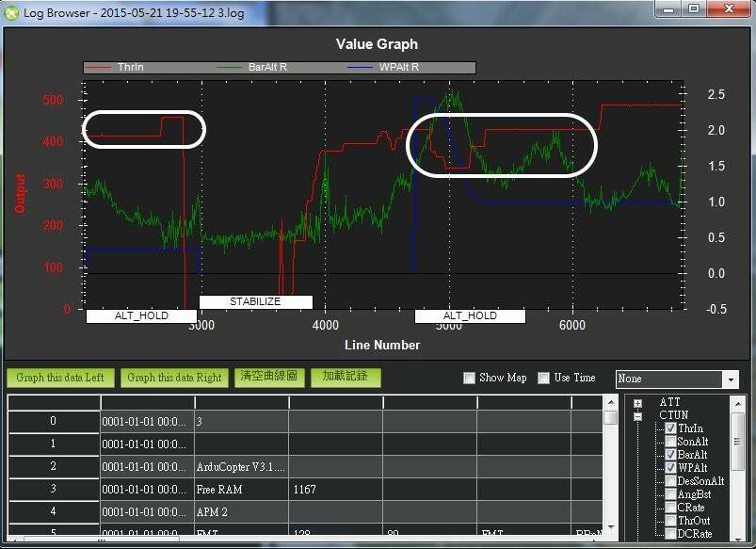Click Graph this data Right
Image resolution: width=756 pixels, height=549 pixels.
click(x=174, y=378)
